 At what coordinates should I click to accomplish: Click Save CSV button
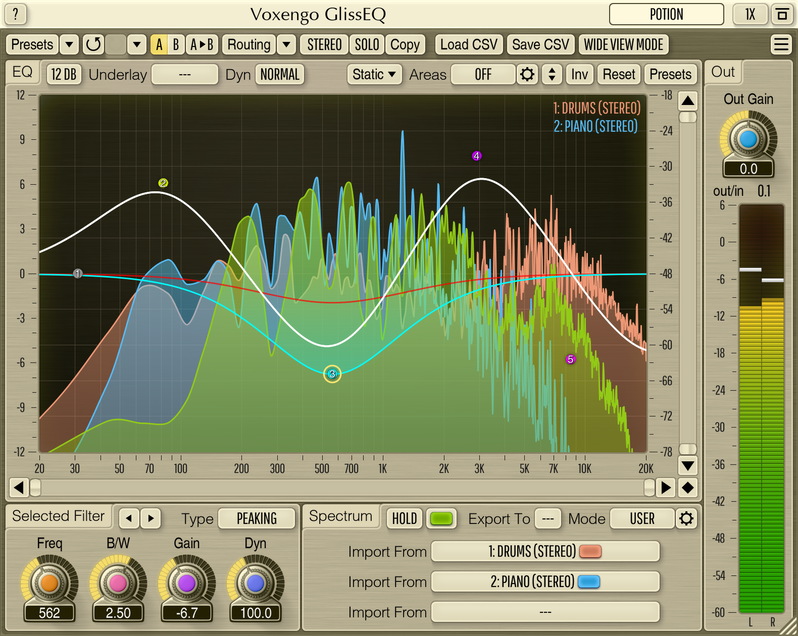pos(540,45)
